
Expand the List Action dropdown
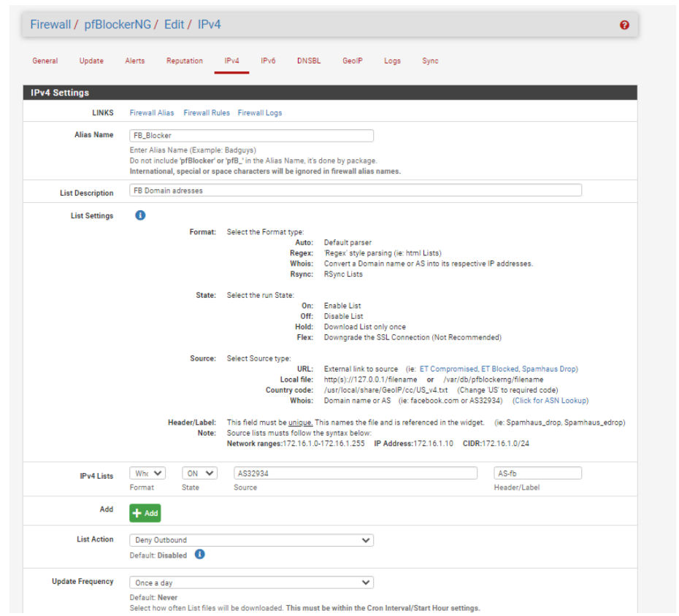(251, 540)
